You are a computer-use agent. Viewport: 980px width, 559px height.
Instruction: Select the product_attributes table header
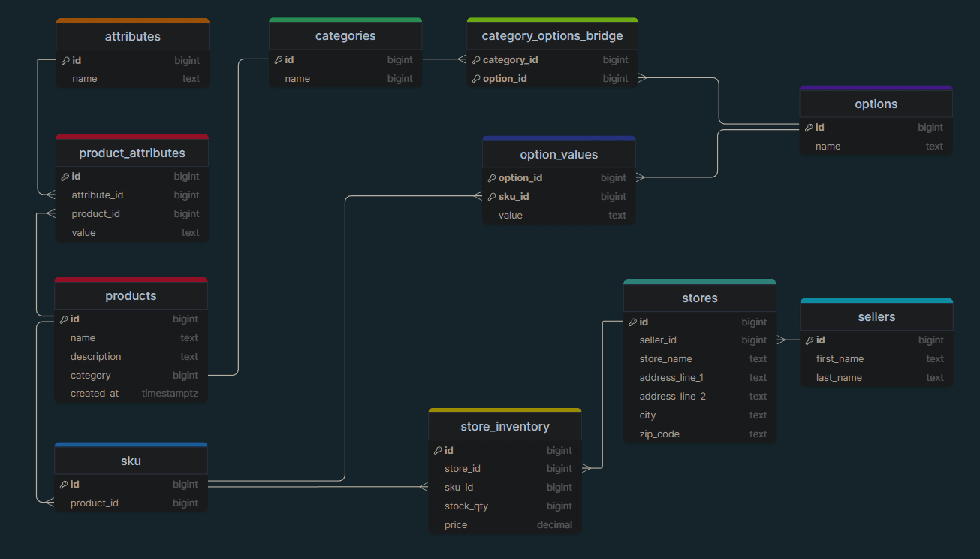tap(132, 153)
